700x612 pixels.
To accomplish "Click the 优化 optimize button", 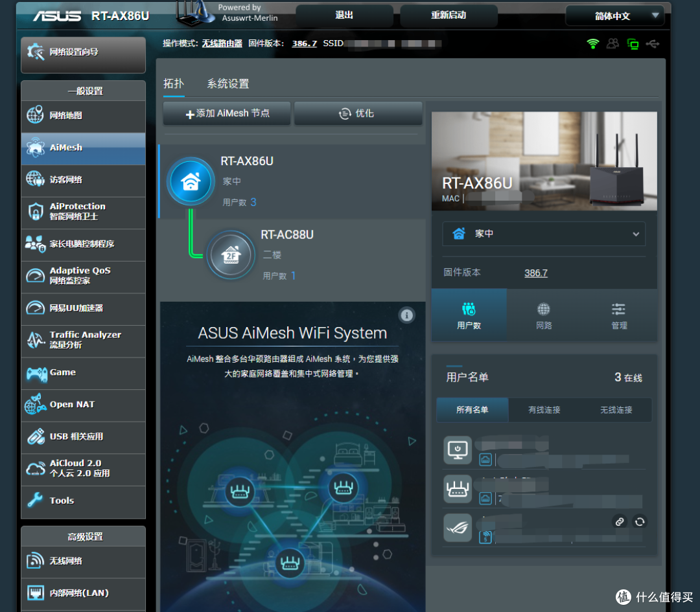I will click(x=358, y=113).
